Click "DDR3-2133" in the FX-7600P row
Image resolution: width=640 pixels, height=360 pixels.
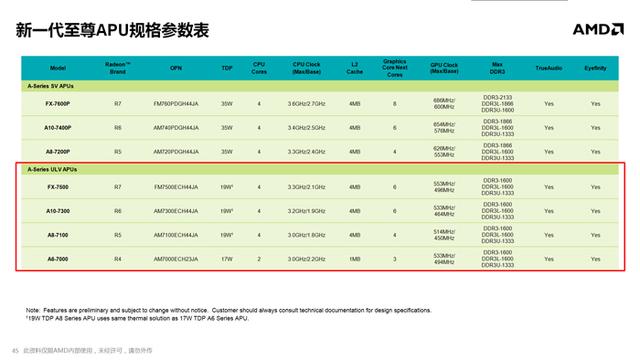[x=497, y=98]
